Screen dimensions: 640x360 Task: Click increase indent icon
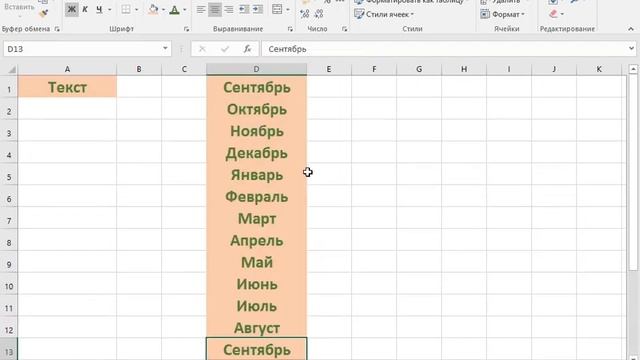coord(258,9)
